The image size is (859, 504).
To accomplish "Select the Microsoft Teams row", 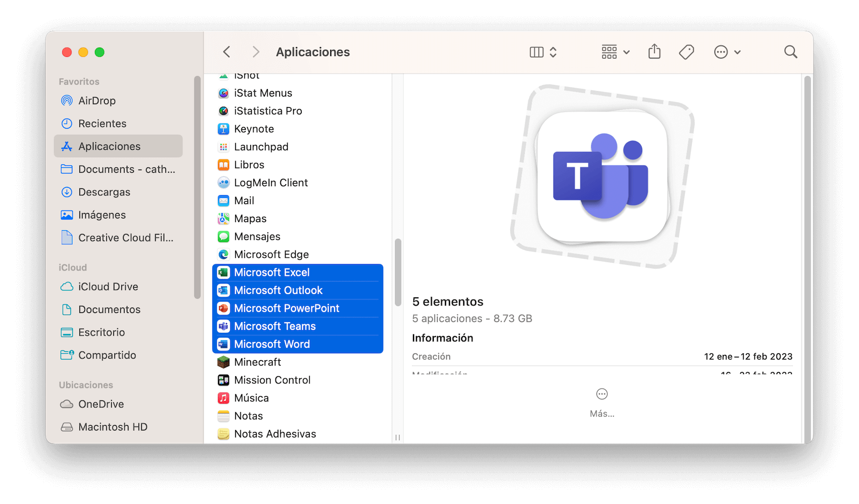I will pos(298,326).
